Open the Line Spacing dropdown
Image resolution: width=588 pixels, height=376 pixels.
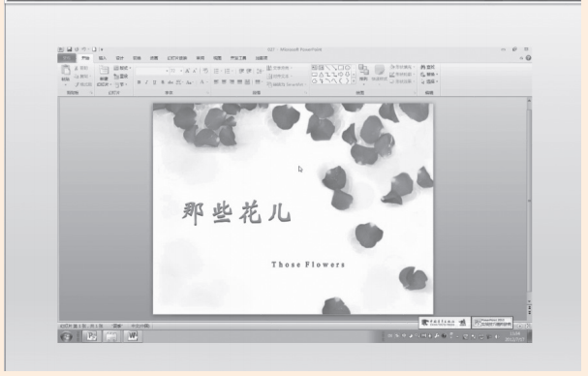coord(260,71)
